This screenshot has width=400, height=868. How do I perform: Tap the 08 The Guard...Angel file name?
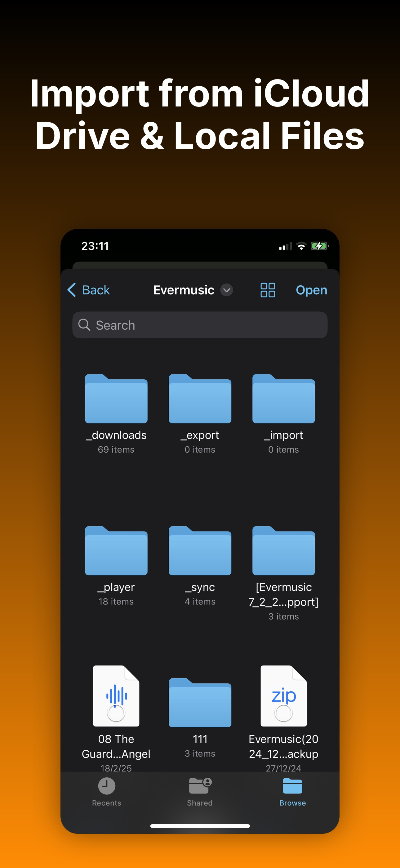[116, 746]
